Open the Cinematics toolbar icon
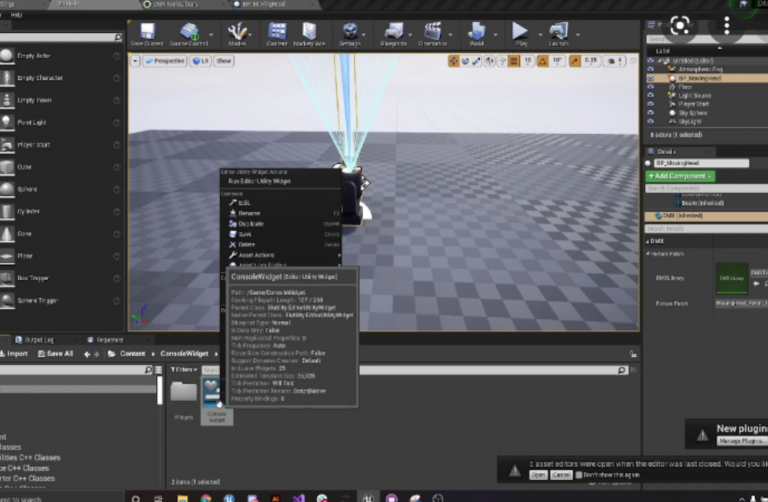768x502 pixels. (x=432, y=34)
